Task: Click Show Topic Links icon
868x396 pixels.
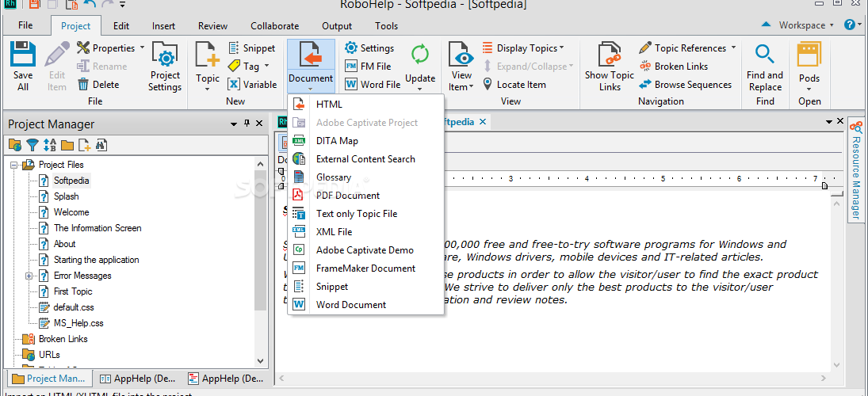Action: pyautogui.click(x=610, y=54)
